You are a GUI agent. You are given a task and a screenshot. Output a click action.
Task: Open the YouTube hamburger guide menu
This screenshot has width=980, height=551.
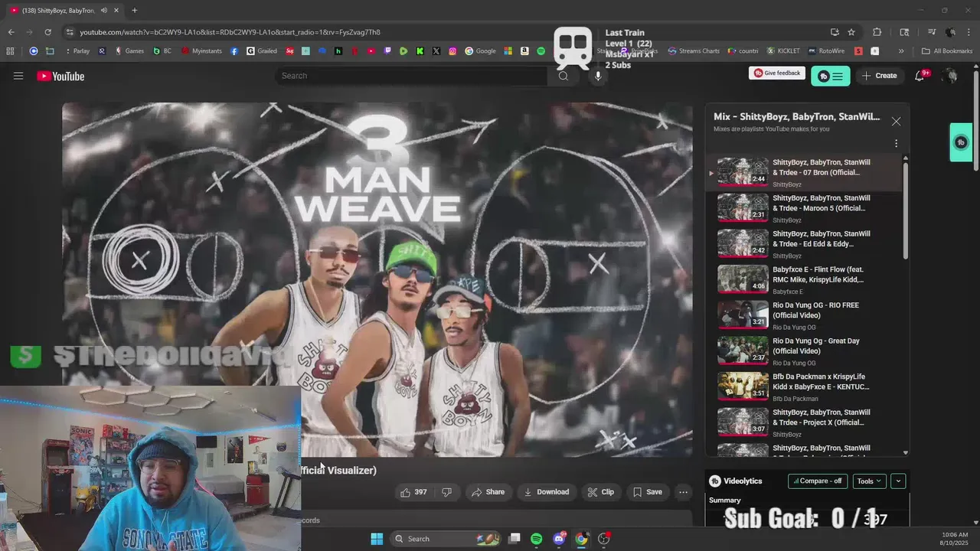pos(18,76)
